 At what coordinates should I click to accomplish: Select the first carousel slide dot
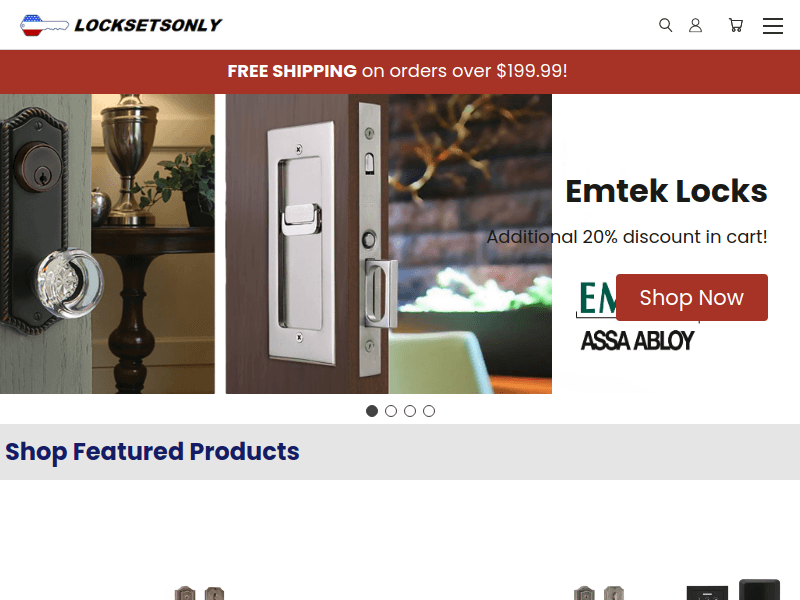372,411
